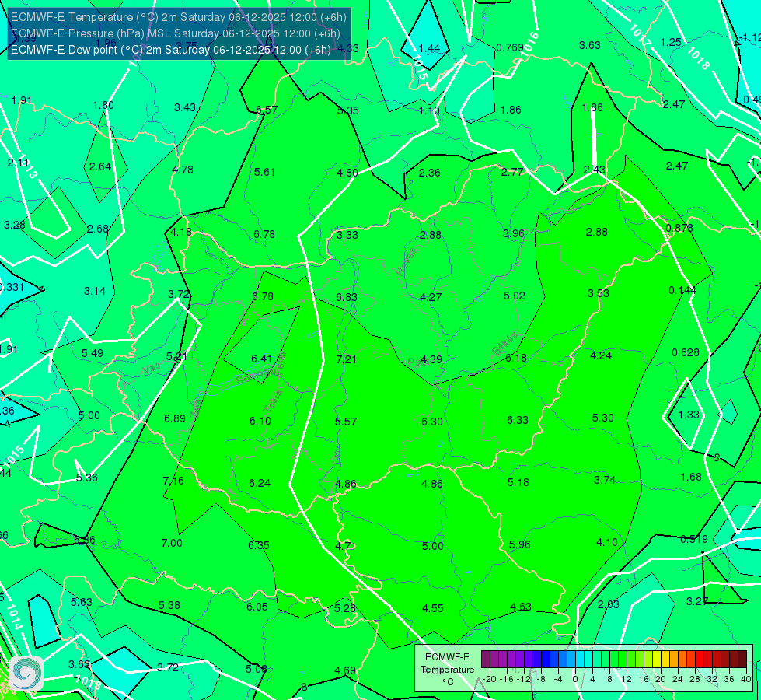Viewport: 761px width, 700px height.
Task: Click the 6.30 temperature value
Action: tap(432, 422)
